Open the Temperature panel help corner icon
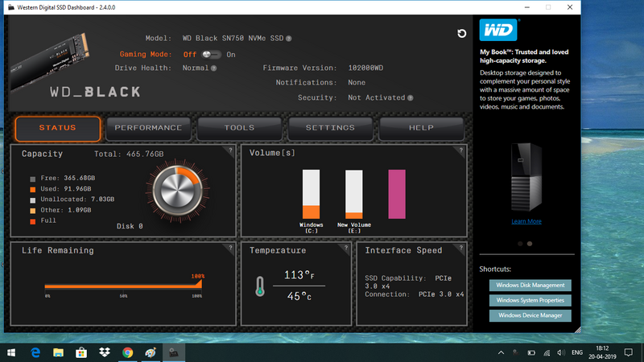 click(346, 248)
